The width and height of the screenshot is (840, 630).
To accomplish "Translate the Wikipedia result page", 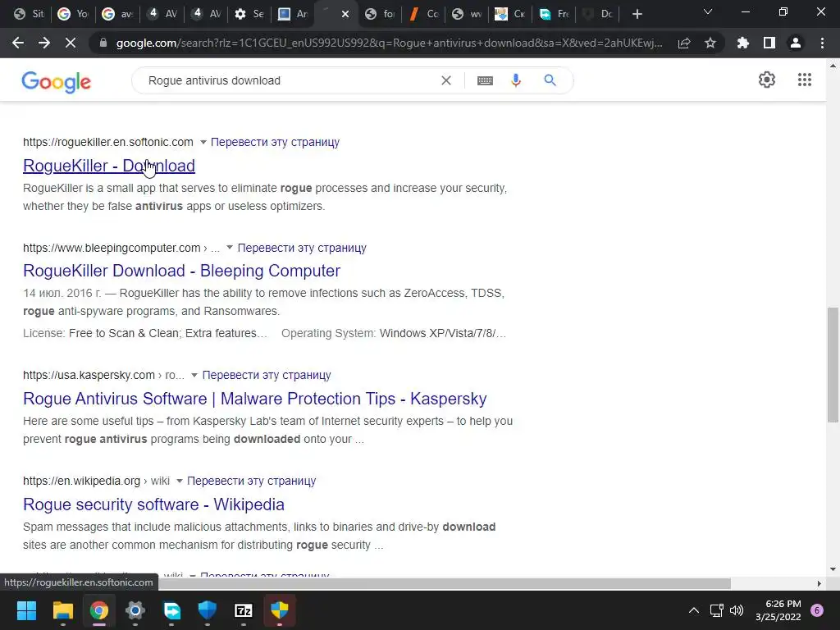I will tap(251, 481).
